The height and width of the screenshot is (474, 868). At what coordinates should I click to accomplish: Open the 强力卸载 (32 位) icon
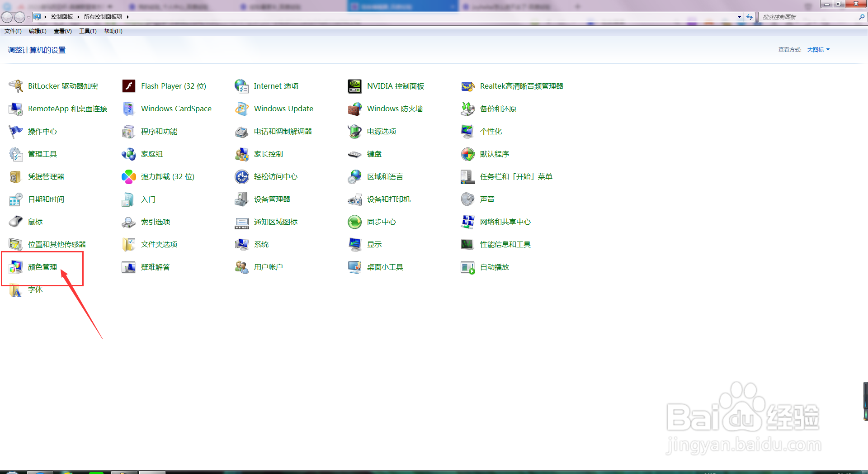click(129, 176)
